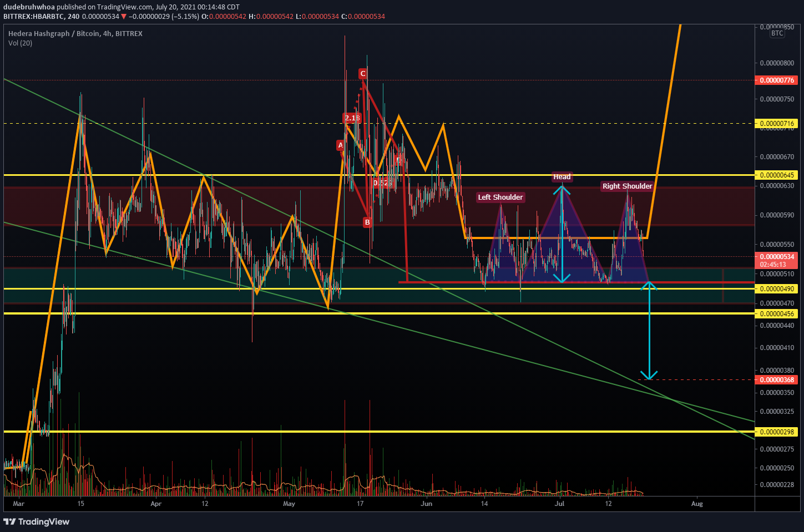Click the 0.00000350 price axis tick

coord(777,393)
